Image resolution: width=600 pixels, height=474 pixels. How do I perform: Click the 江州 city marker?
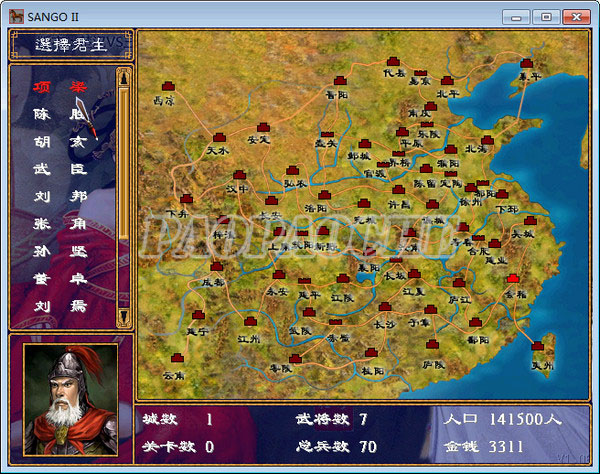(x=251, y=321)
